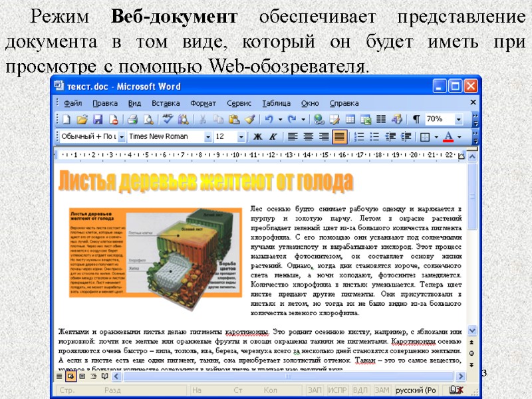Open the Файл menu
532x399 pixels.
(74, 103)
